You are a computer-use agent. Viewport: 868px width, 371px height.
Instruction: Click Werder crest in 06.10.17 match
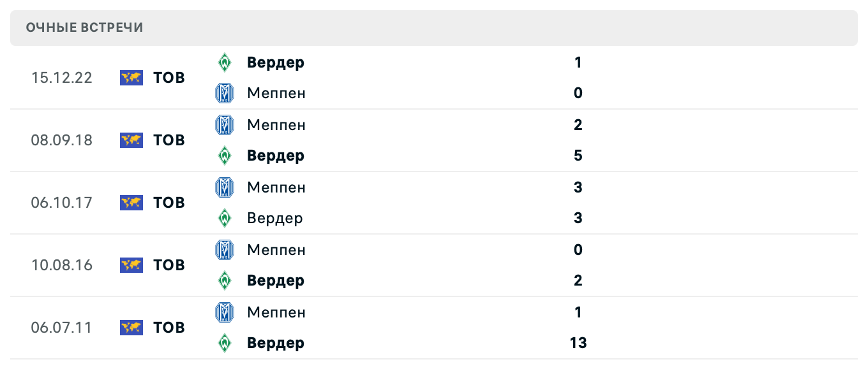pos(224,218)
